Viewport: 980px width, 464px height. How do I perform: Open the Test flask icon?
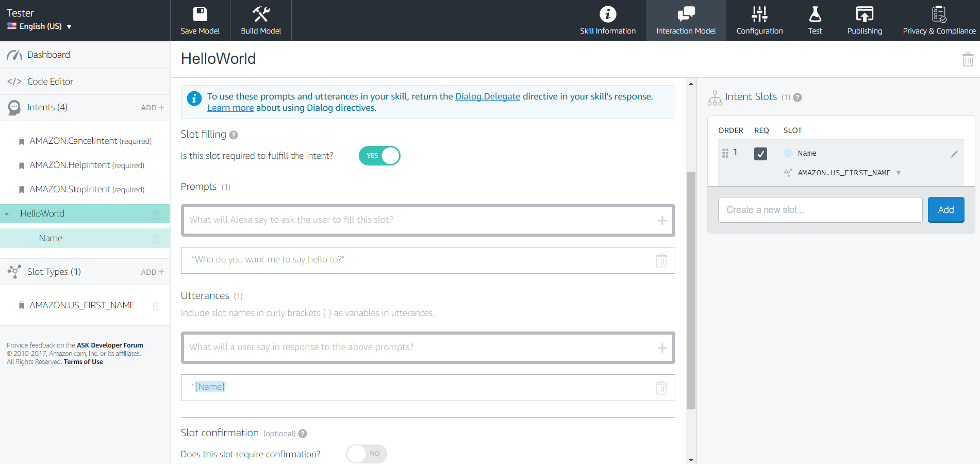[x=815, y=14]
